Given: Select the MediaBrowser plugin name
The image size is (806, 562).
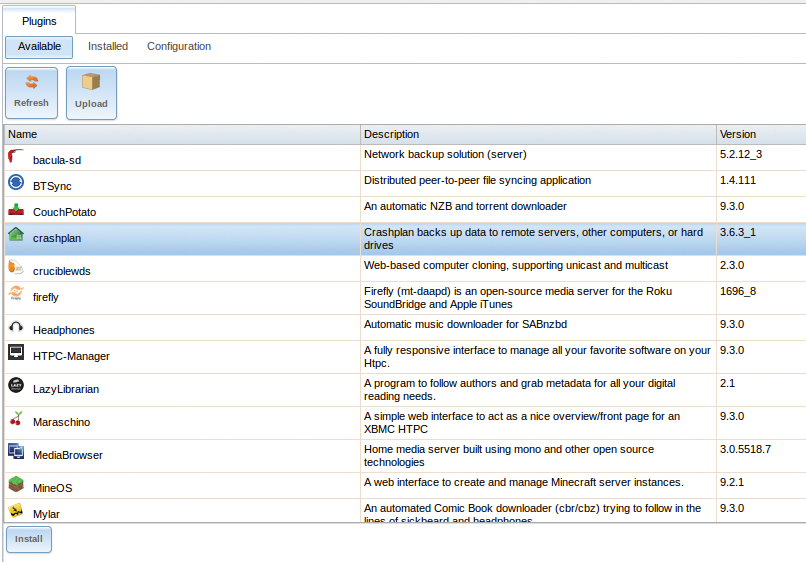Looking at the screenshot, I should point(68,455).
